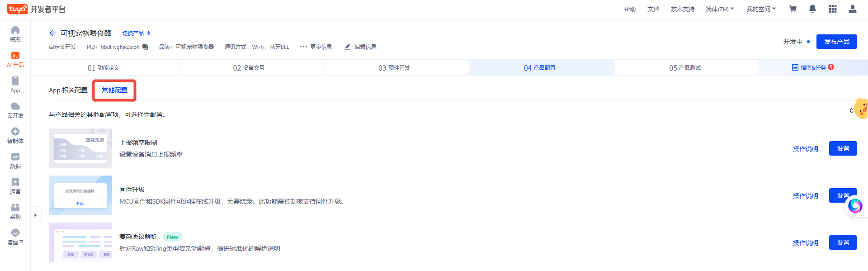
Task: Open 操作说明 for 上报频率限制
Action: click(x=805, y=149)
